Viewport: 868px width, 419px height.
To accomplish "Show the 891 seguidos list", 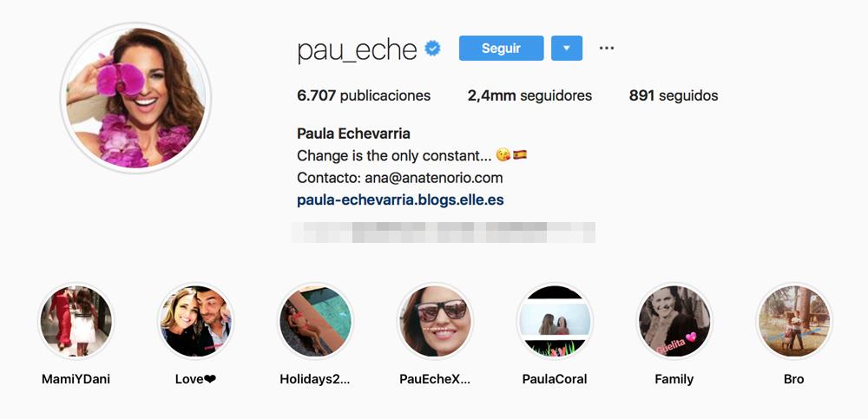I will tap(674, 95).
